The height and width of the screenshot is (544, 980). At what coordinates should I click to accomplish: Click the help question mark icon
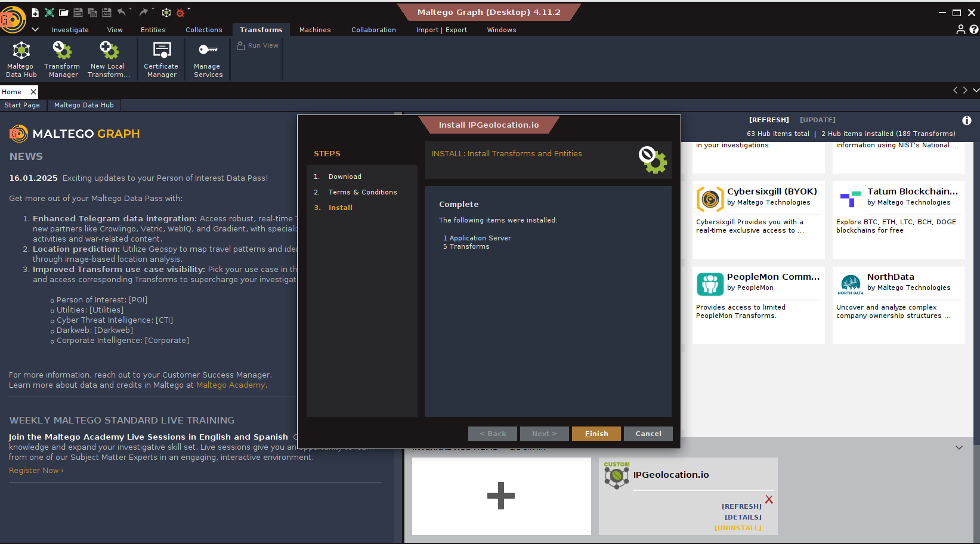click(974, 29)
